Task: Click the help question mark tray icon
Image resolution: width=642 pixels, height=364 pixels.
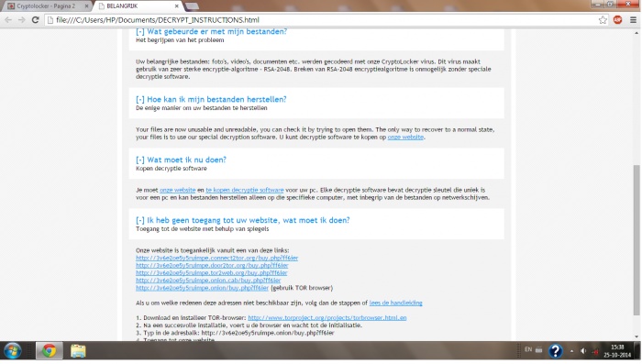Action: coord(555,351)
